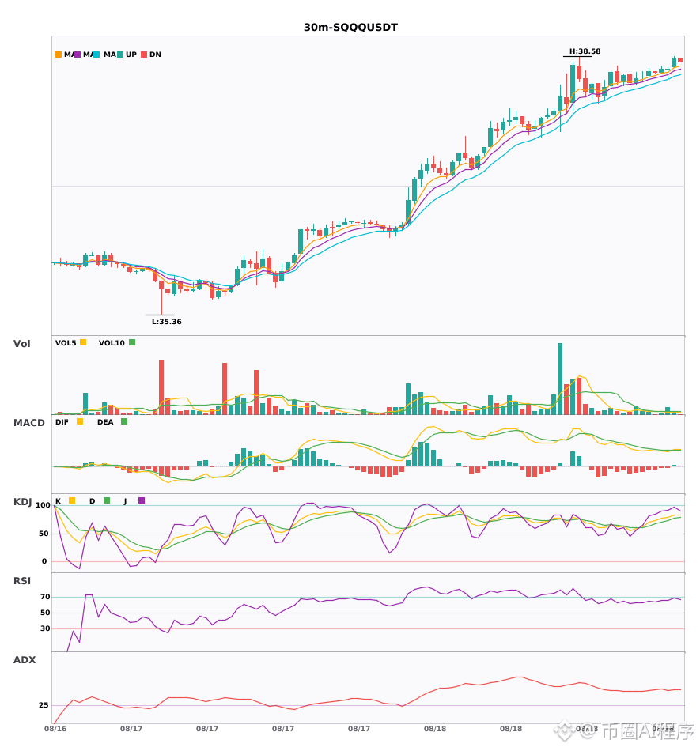Toggle the red DN legend marker
Screen dimensions: 700x751
[x=144, y=55]
